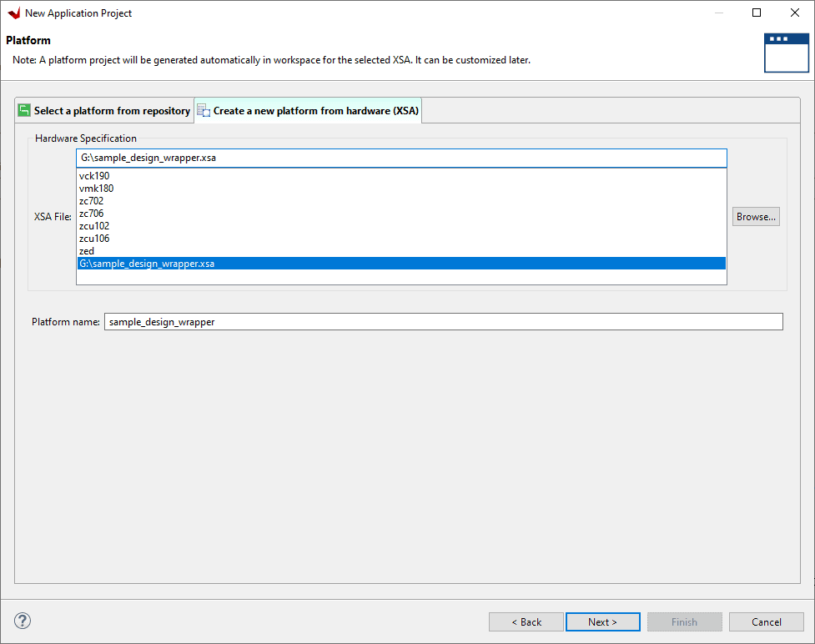The width and height of the screenshot is (815, 644).
Task: Click the platform window icon in header
Action: 786,53
